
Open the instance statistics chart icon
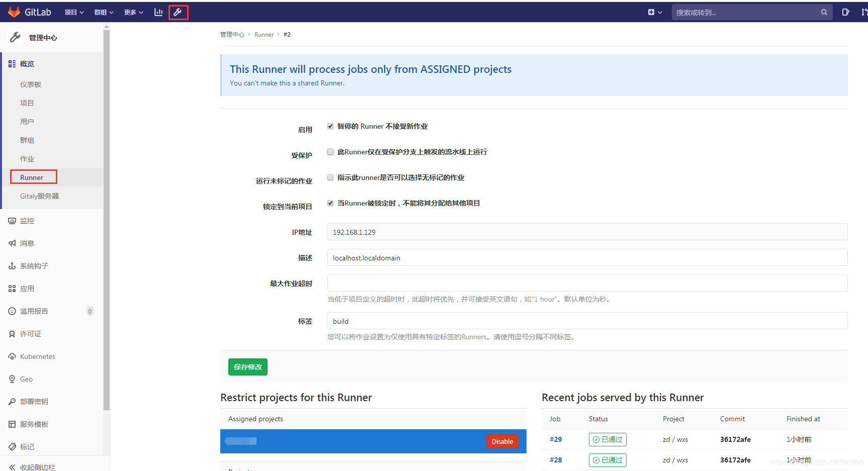point(158,12)
